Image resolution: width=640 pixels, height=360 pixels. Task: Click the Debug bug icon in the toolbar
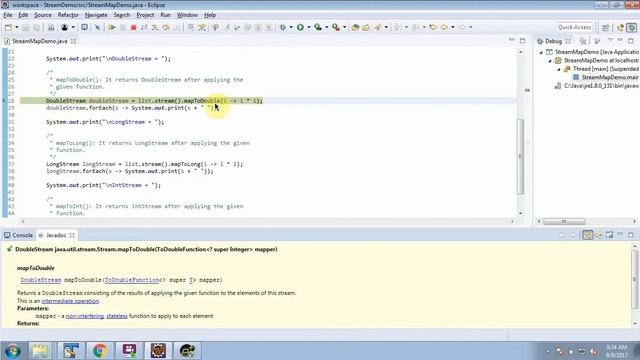(x=282, y=27)
